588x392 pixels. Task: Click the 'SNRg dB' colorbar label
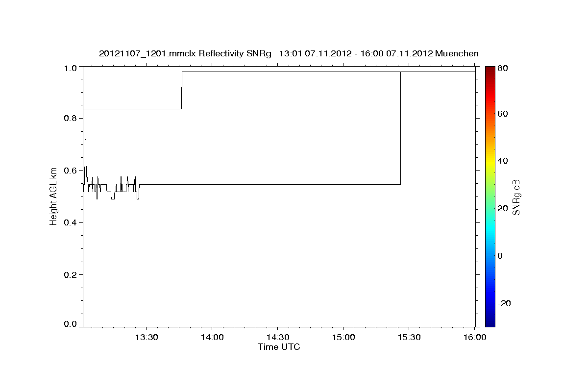[515, 196]
